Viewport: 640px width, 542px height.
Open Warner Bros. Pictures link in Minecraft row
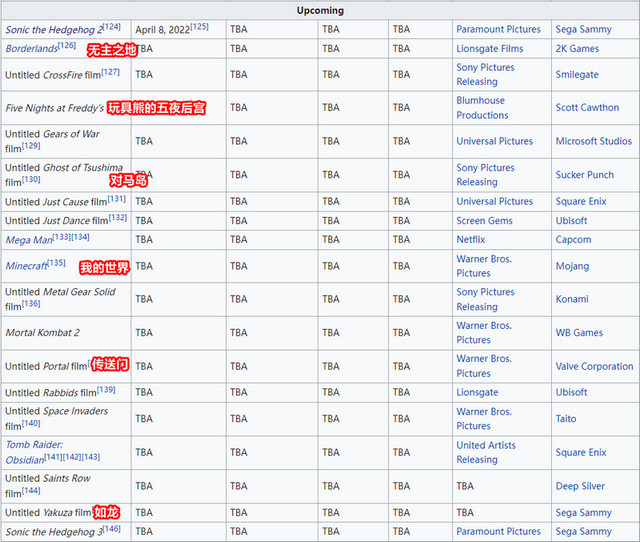coord(484,266)
